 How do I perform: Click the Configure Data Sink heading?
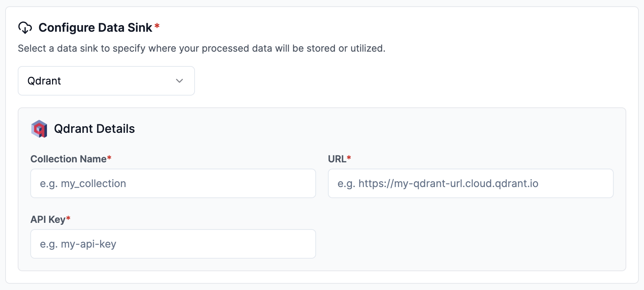click(x=97, y=27)
